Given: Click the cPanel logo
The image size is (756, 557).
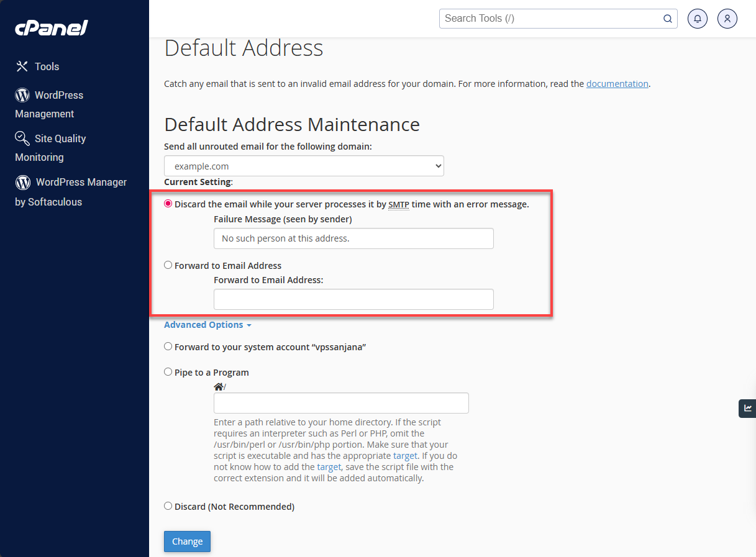Looking at the screenshot, I should (x=51, y=27).
